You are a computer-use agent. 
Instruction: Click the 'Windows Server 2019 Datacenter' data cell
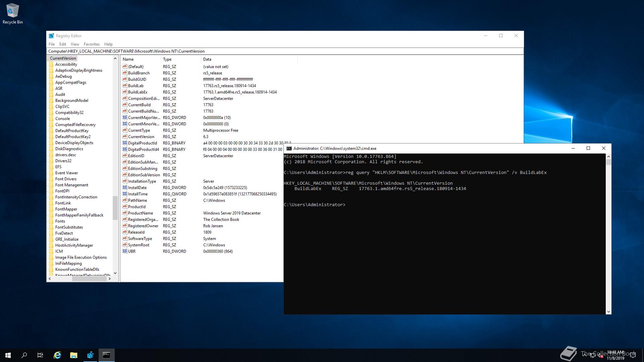click(x=232, y=213)
